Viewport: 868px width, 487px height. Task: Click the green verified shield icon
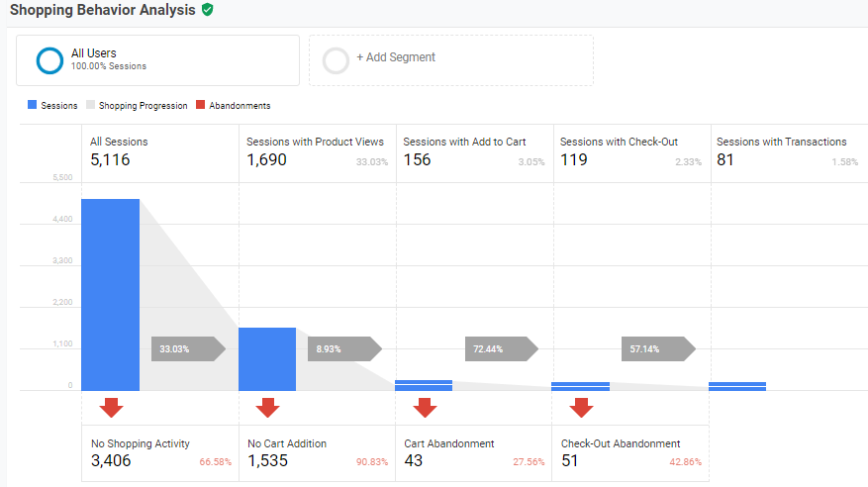(207, 10)
